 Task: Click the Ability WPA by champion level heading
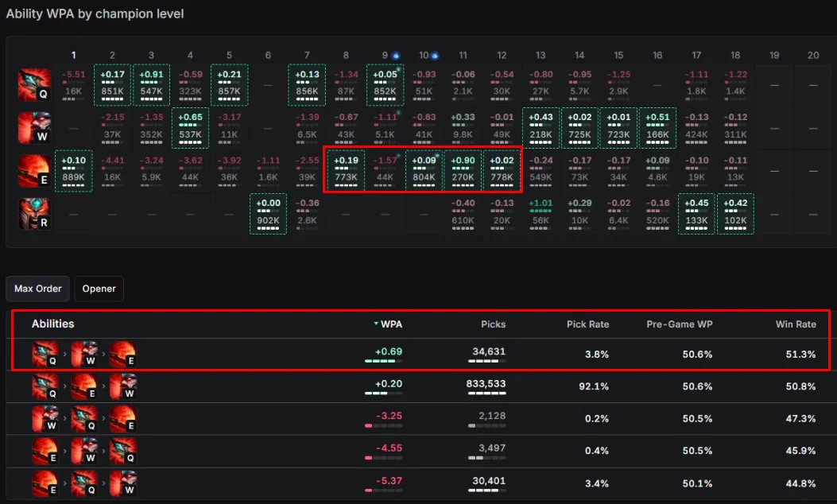coord(95,14)
